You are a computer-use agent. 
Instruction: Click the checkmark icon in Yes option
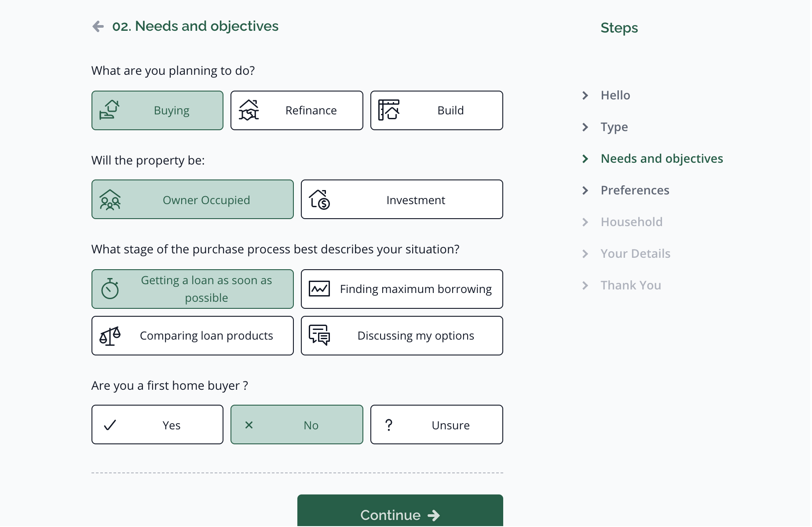pyautogui.click(x=110, y=425)
